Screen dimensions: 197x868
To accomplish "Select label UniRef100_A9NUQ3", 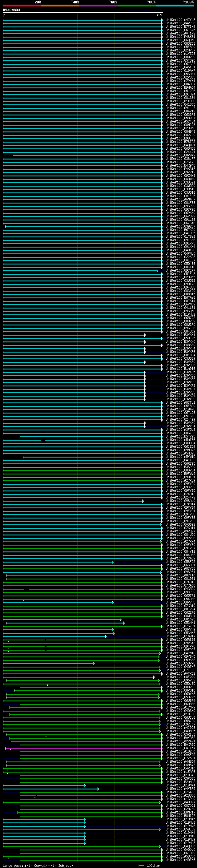I will click(x=180, y=450).
